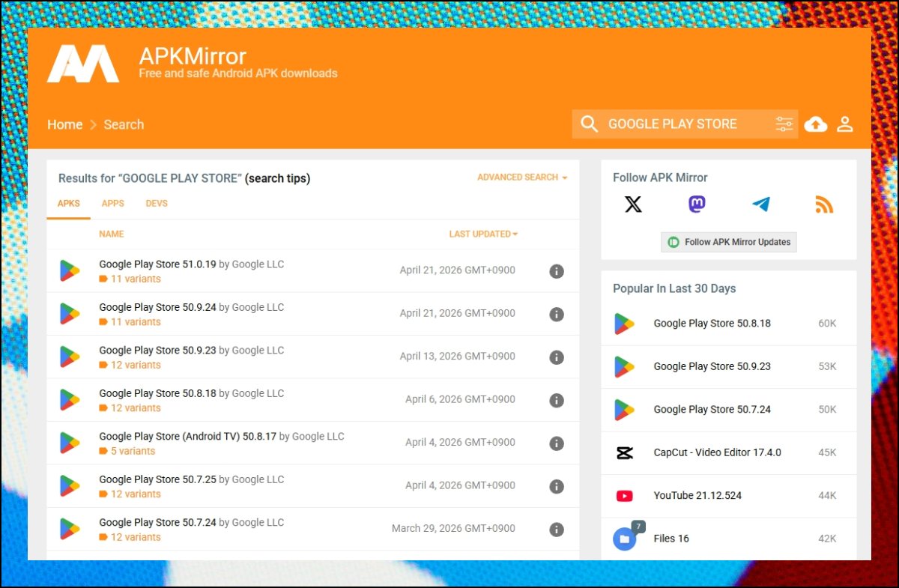
Task: Open search filter sliders icon
Action: 784,124
